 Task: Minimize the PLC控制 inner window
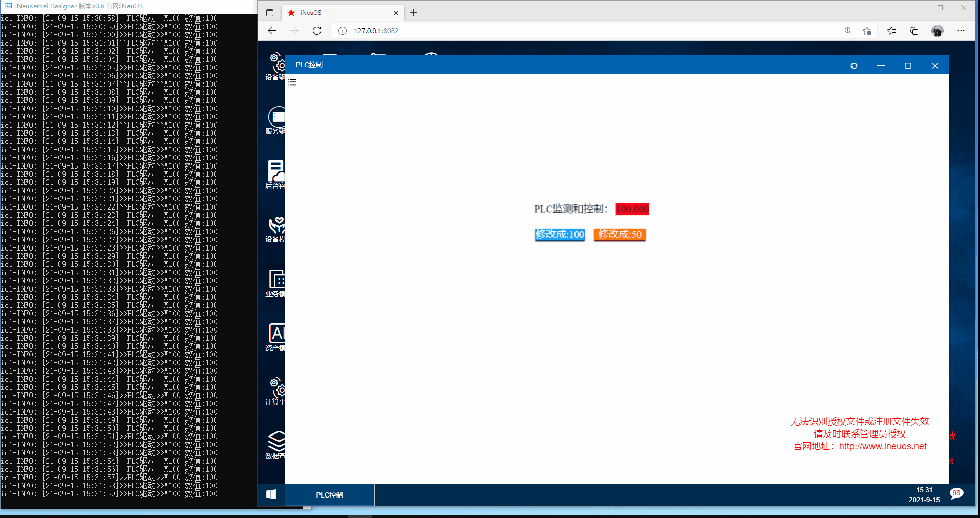(881, 66)
